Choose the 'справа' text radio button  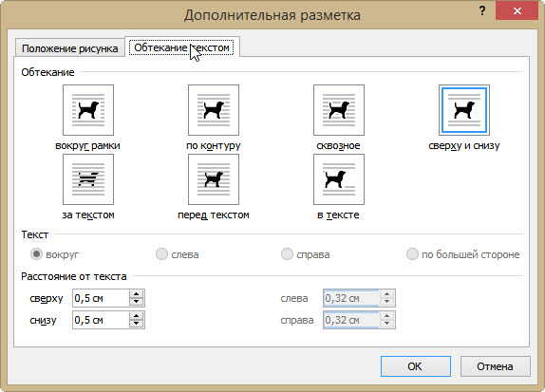tap(287, 254)
